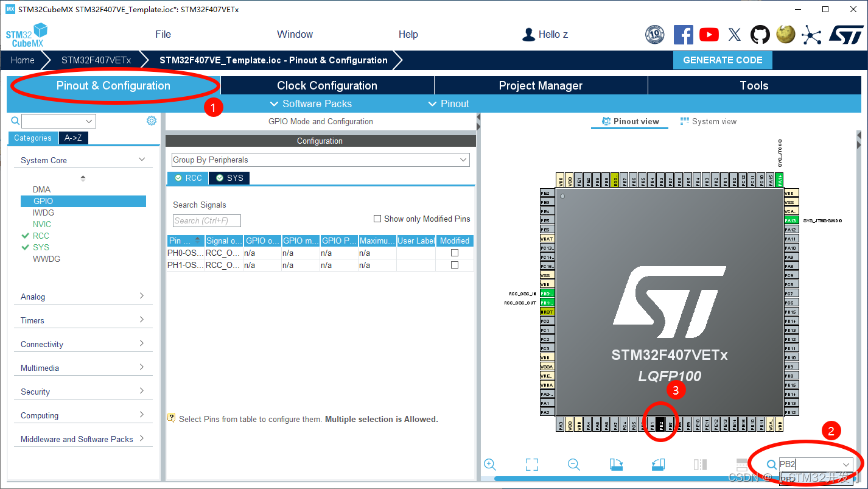This screenshot has width=868, height=489.
Task: Zoom in on the pinout view
Action: tap(489, 464)
